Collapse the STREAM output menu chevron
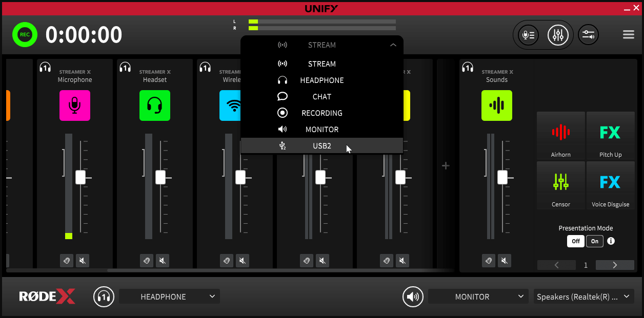The image size is (644, 318). pyautogui.click(x=393, y=45)
